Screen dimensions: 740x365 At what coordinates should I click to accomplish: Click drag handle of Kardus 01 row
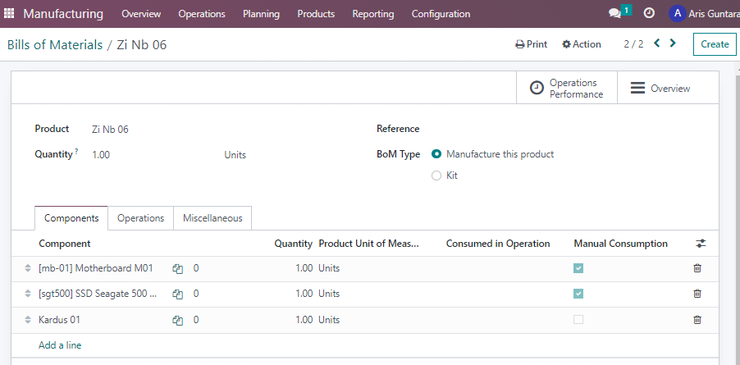click(27, 320)
